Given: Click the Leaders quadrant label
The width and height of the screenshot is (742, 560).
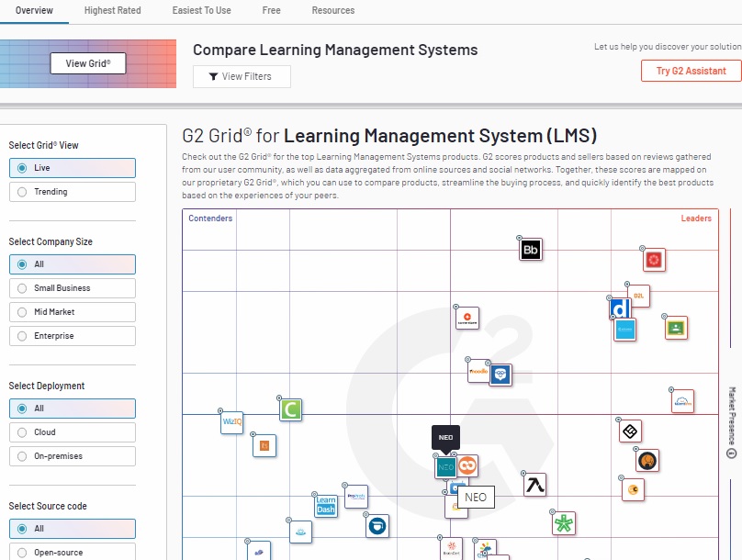Looking at the screenshot, I should coord(696,218).
